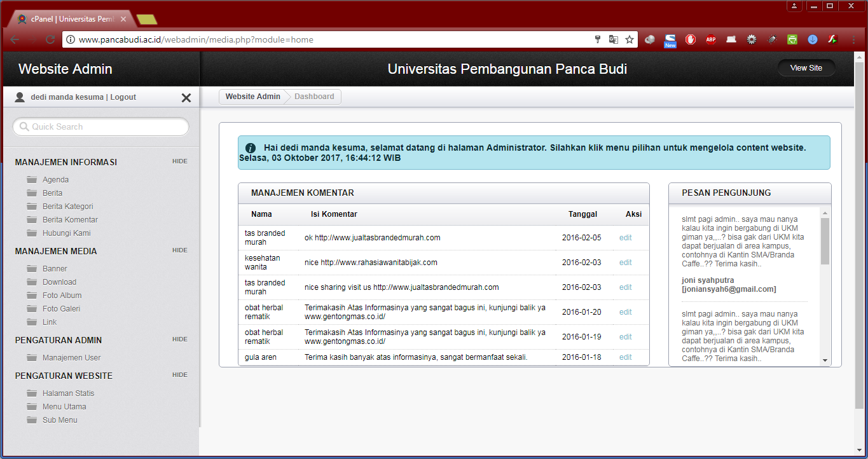The width and height of the screenshot is (868, 459).
Task: Hide the Manajemen Informasi section
Action: point(180,161)
